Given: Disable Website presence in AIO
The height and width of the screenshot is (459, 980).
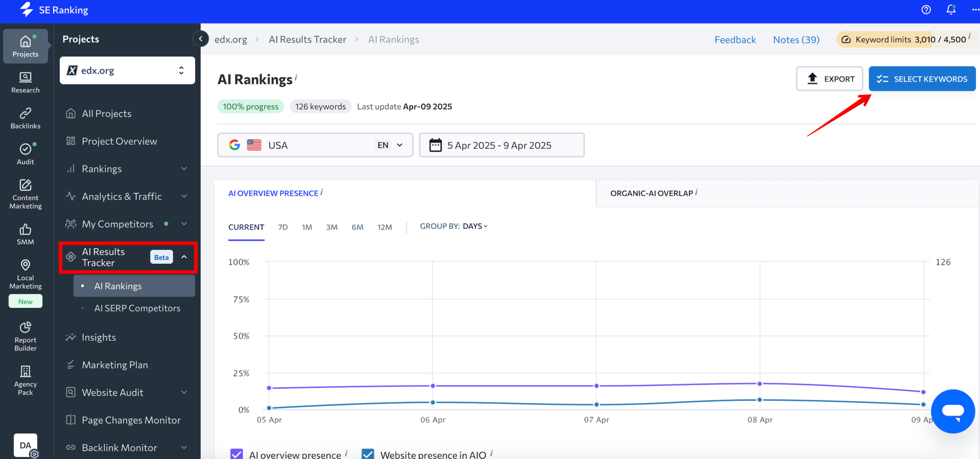Looking at the screenshot, I should click(367, 454).
